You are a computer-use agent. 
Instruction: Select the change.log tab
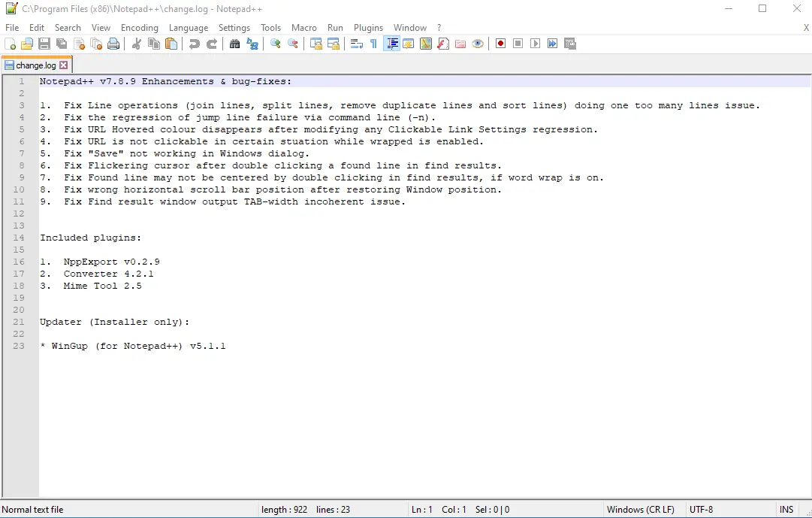point(36,65)
